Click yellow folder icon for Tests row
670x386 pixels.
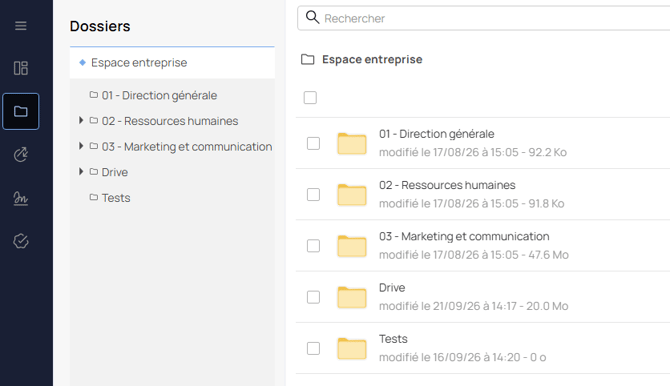352,349
